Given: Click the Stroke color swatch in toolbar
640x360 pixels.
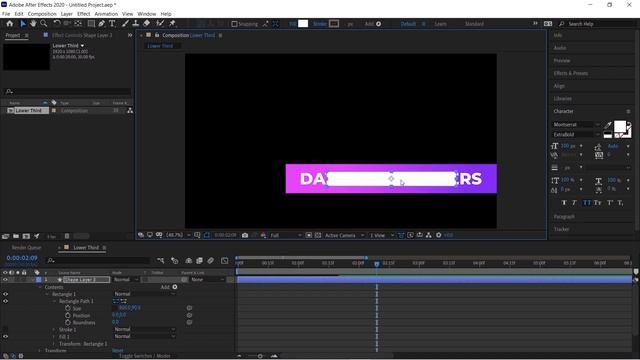Looking at the screenshot, I should click(334, 24).
